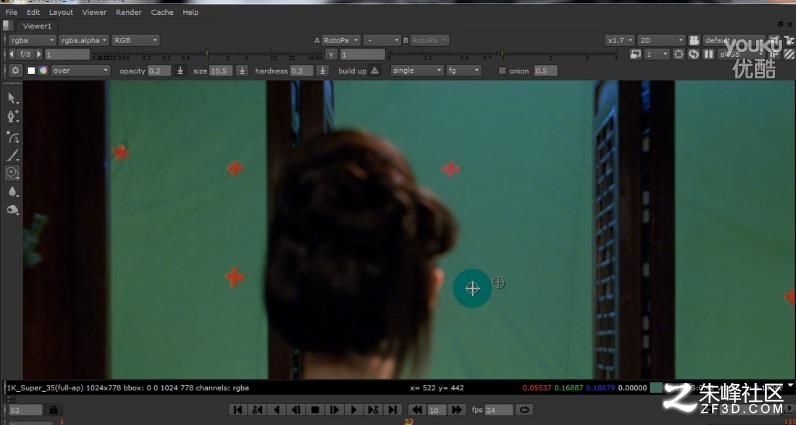Open the Viewer menu
Viewport: 796px width, 425px height.
click(x=94, y=12)
